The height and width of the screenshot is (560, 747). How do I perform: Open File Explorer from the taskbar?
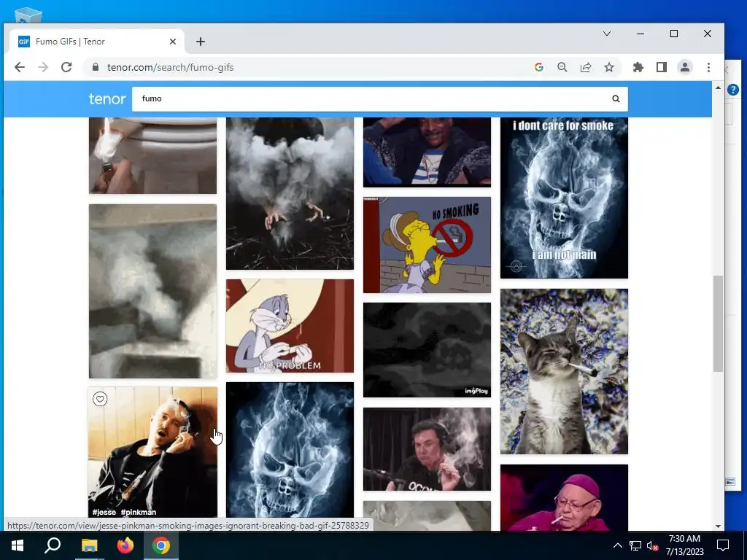(89, 545)
